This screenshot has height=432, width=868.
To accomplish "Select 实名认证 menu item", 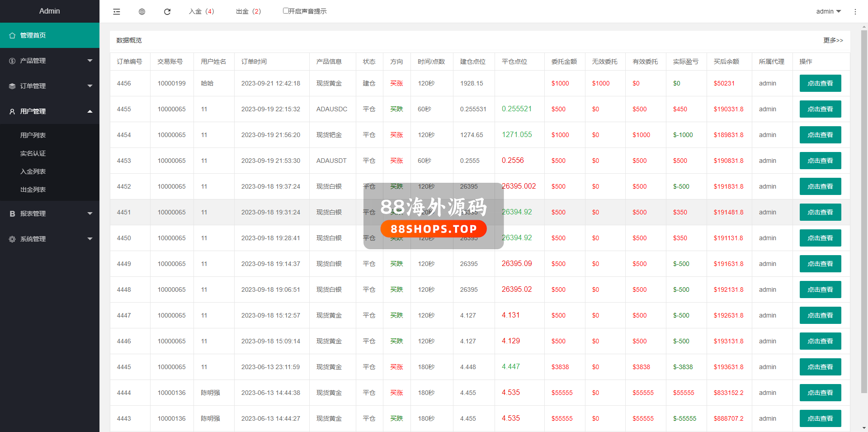I will [33, 153].
